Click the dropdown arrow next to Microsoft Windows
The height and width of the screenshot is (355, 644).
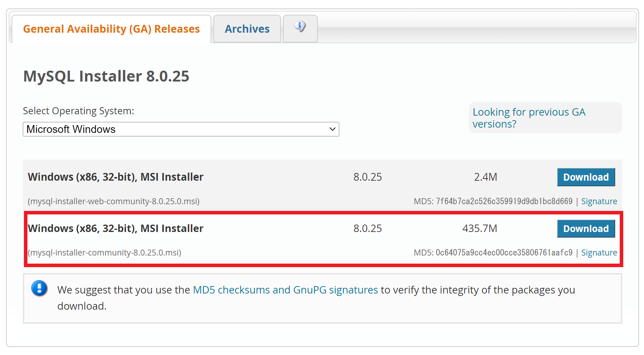point(332,129)
